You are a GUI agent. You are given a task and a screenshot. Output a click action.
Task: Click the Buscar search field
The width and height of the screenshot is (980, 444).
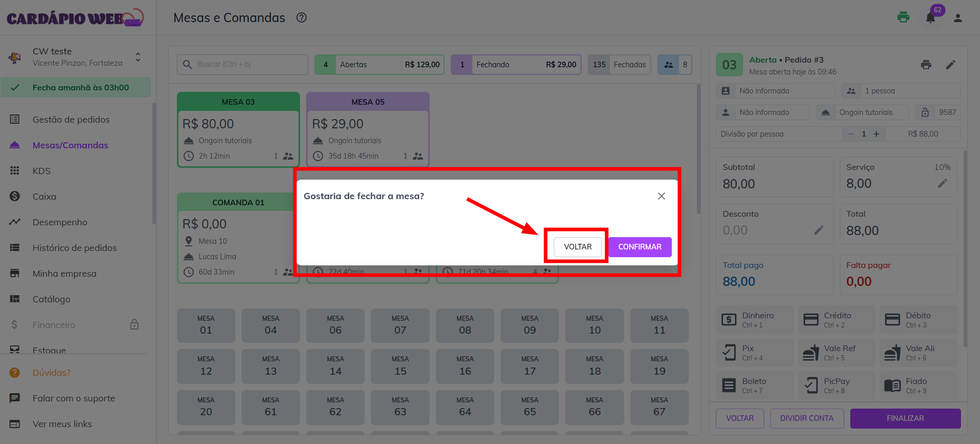243,65
